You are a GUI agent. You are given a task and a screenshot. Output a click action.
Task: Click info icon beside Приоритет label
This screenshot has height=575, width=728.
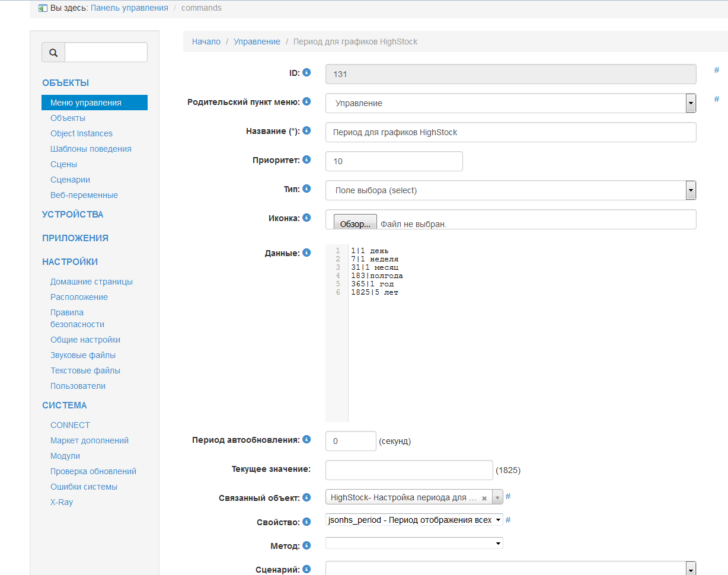coord(306,160)
